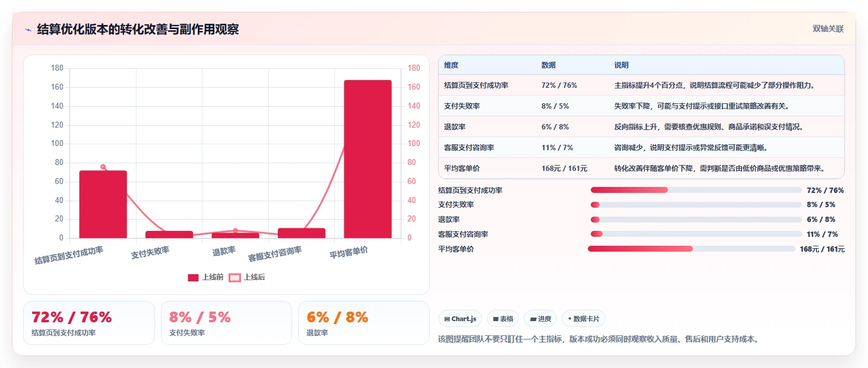This screenshot has height=368, width=868.
Task: Click the 168元 / 161元 value in the table
Action: tap(565, 169)
